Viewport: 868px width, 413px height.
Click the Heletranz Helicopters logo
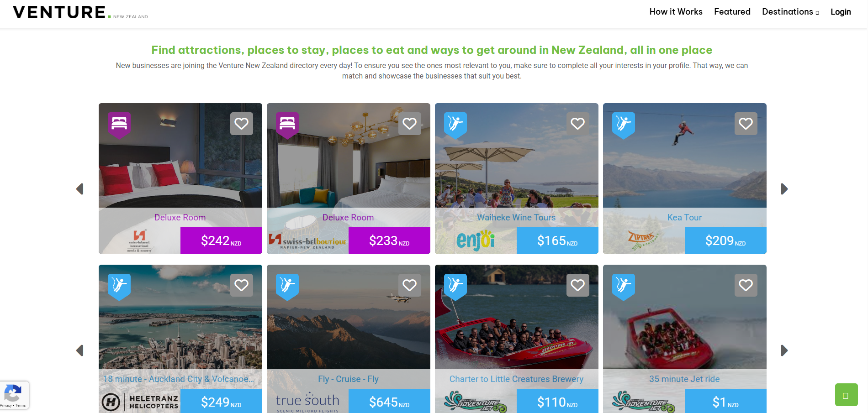click(x=142, y=402)
